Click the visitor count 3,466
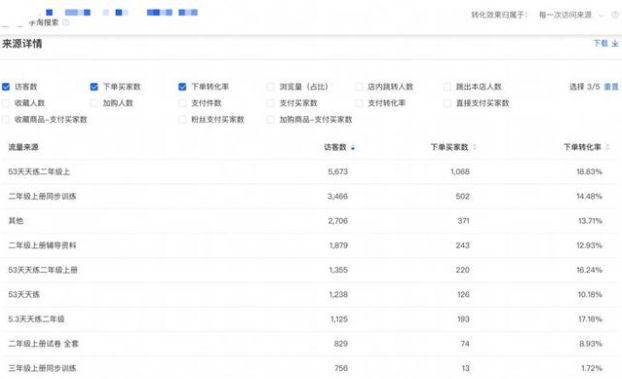 338,196
